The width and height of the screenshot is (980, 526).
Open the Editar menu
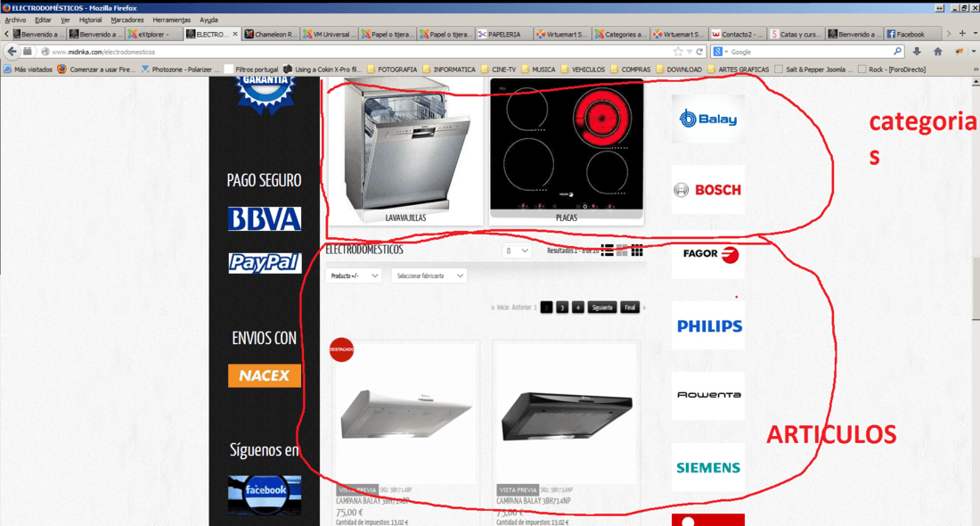[43, 20]
